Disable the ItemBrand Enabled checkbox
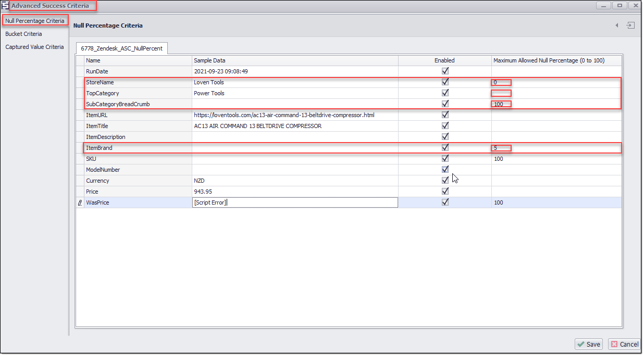The height and width of the screenshot is (356, 644). (445, 148)
